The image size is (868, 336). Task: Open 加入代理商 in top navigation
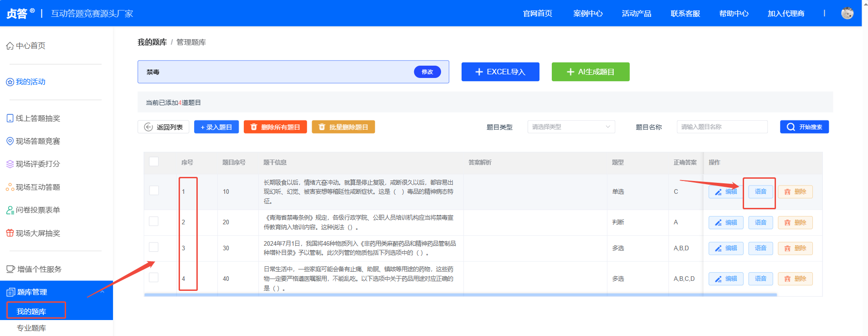(x=786, y=14)
